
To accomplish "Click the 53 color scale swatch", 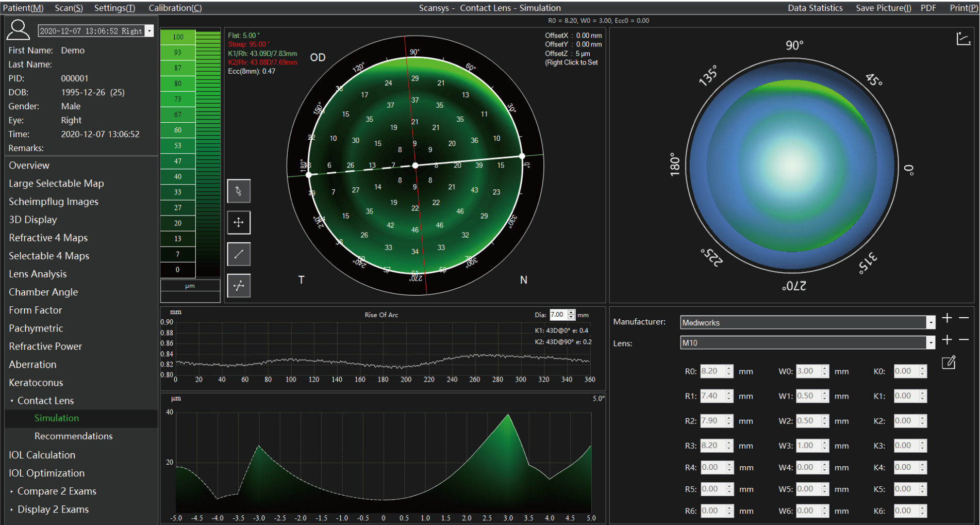I will [178, 145].
